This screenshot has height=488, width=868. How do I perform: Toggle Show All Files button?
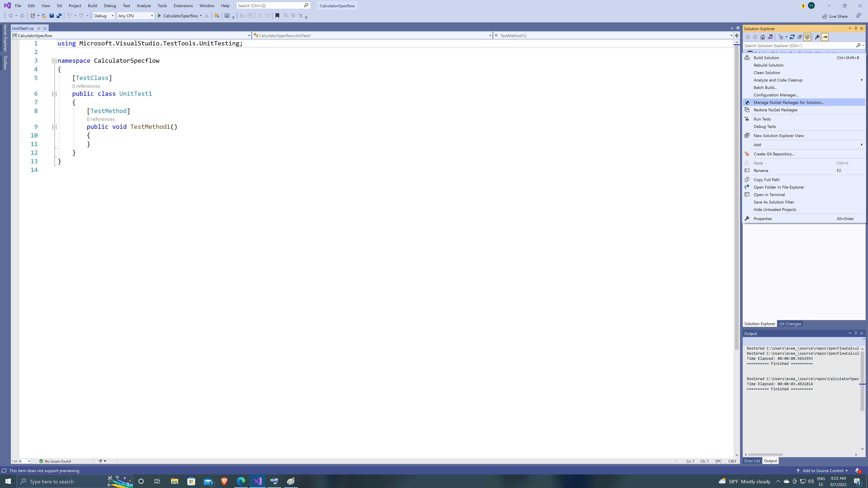(x=807, y=37)
